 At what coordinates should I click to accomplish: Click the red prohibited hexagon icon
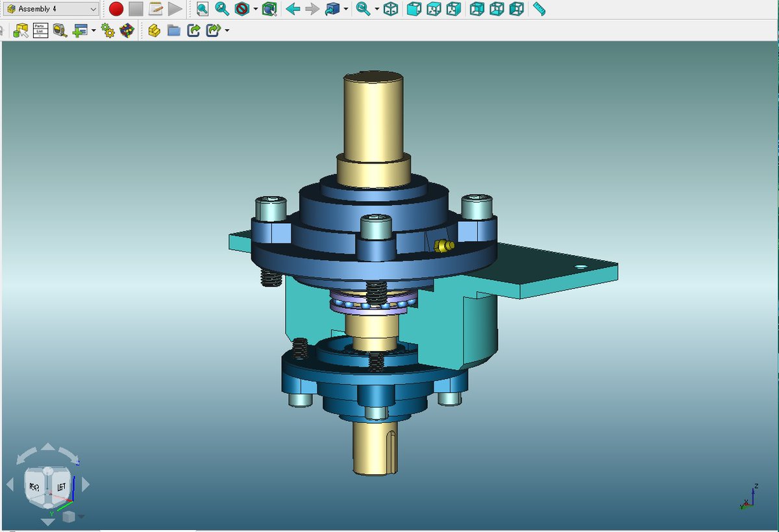point(242,9)
